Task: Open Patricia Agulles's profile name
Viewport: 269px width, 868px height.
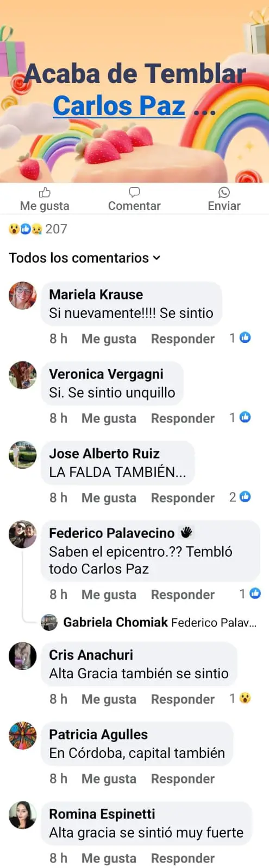Action: tap(98, 735)
